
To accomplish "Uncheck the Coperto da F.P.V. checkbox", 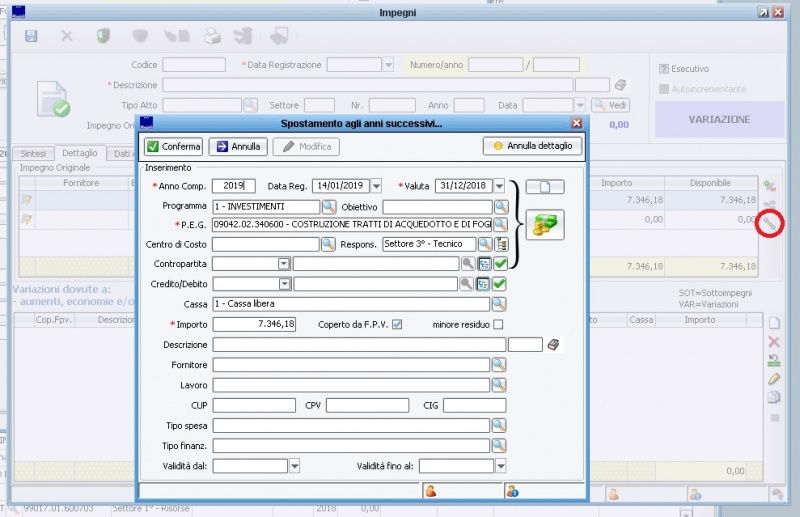I will [x=397, y=325].
